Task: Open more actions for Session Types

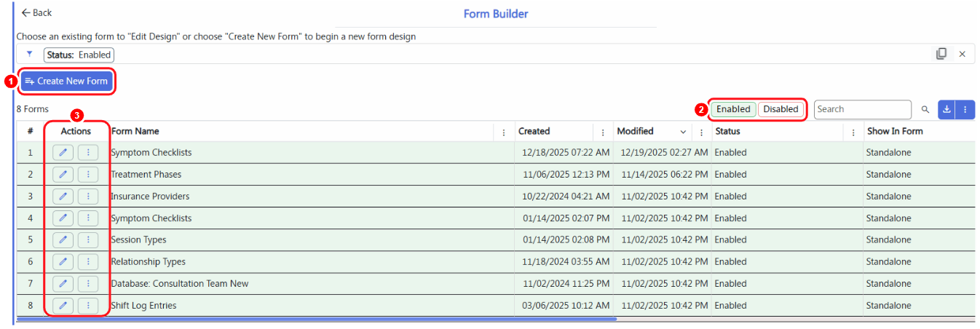Action: tap(88, 240)
